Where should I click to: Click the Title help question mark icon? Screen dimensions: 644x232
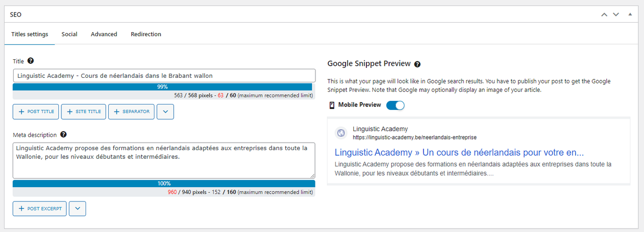31,61
